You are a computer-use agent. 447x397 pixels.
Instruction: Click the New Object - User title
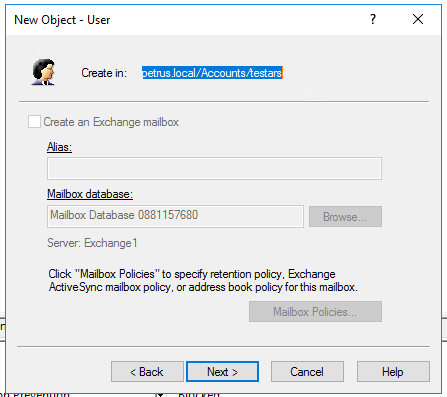pos(62,20)
